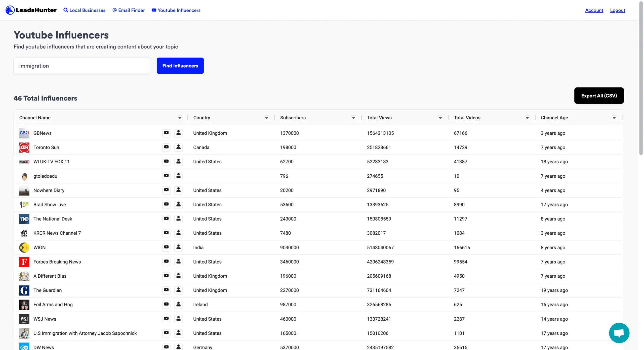Click the Logout link

click(618, 10)
